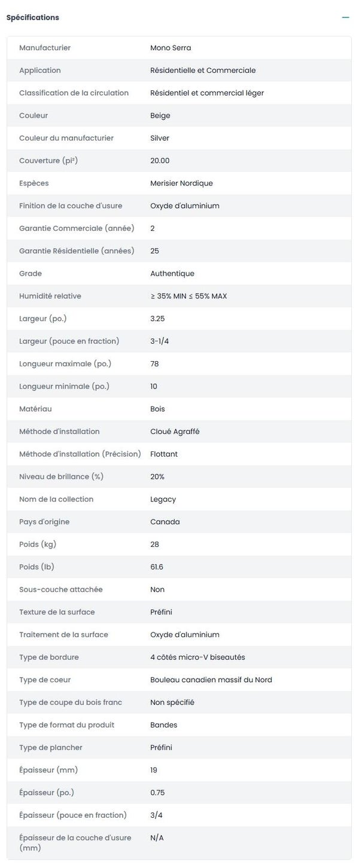Select the Application row label
359x868 pixels.
[40, 71]
